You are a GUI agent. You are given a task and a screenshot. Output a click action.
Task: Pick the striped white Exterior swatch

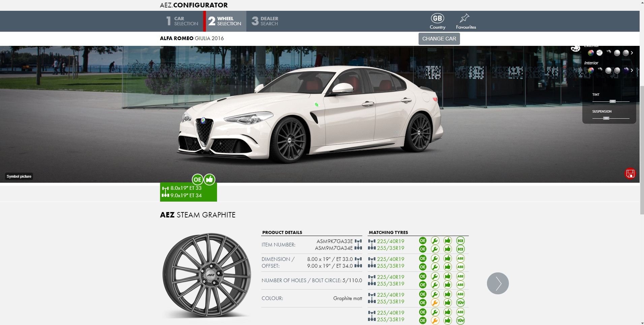point(600,53)
